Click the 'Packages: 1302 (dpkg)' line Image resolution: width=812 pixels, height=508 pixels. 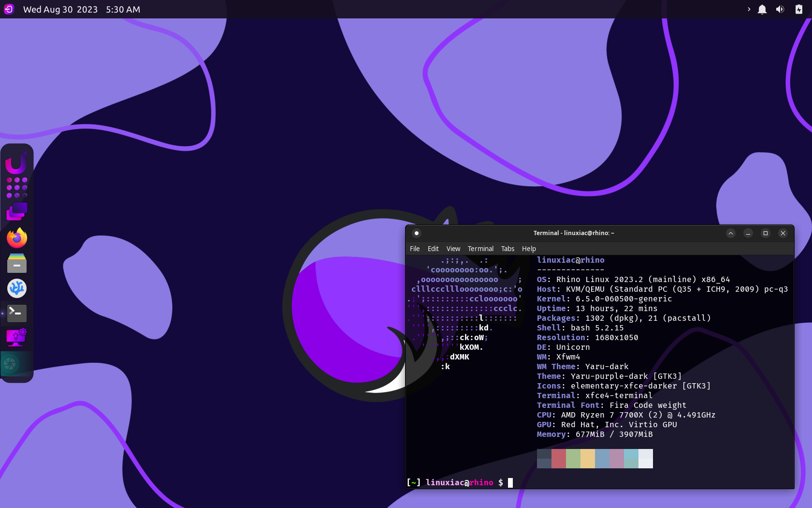click(624, 318)
